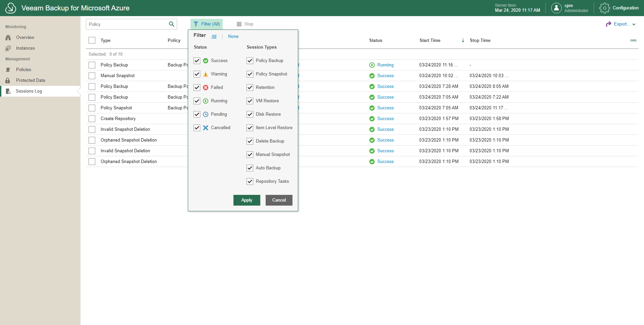
Task: Uncheck the Failed status checkbox
Action: coord(197,88)
